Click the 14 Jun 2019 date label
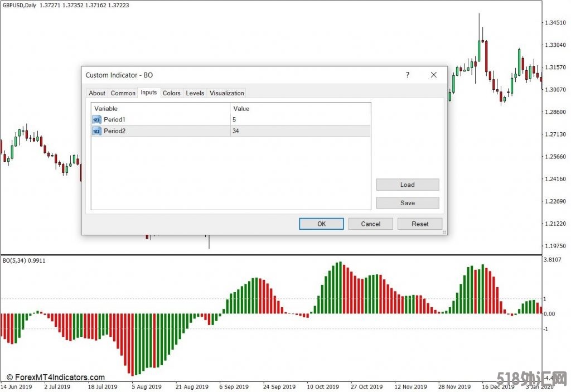 (x=16, y=387)
